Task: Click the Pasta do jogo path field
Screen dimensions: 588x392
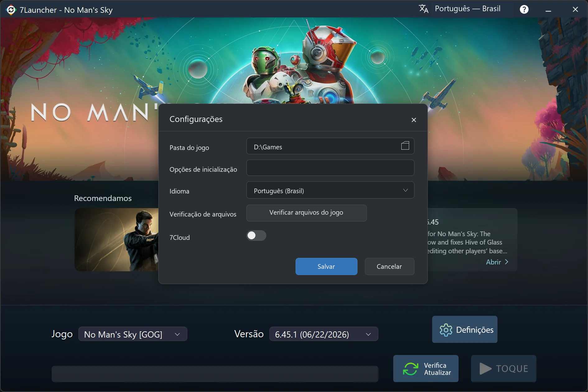Action: point(330,146)
